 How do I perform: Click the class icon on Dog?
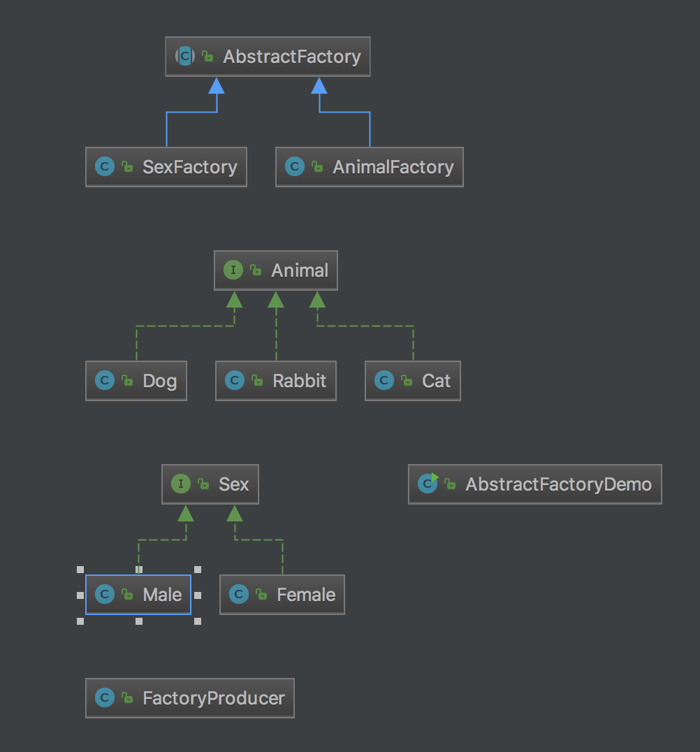click(x=105, y=380)
